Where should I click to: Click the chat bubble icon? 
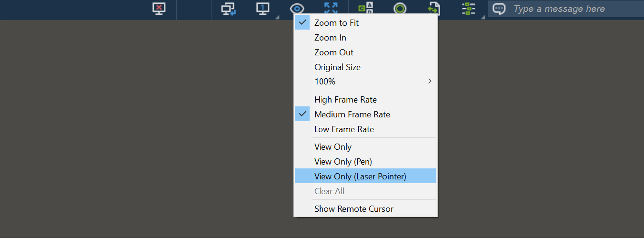click(x=499, y=9)
